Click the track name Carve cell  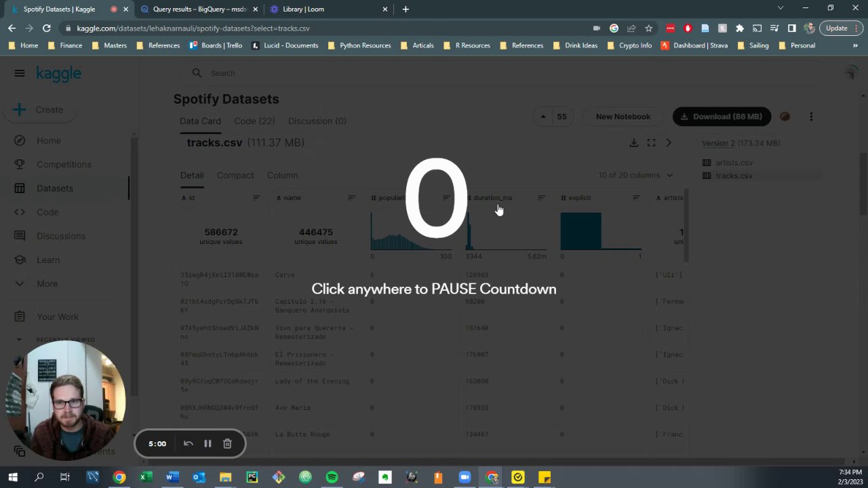click(285, 275)
